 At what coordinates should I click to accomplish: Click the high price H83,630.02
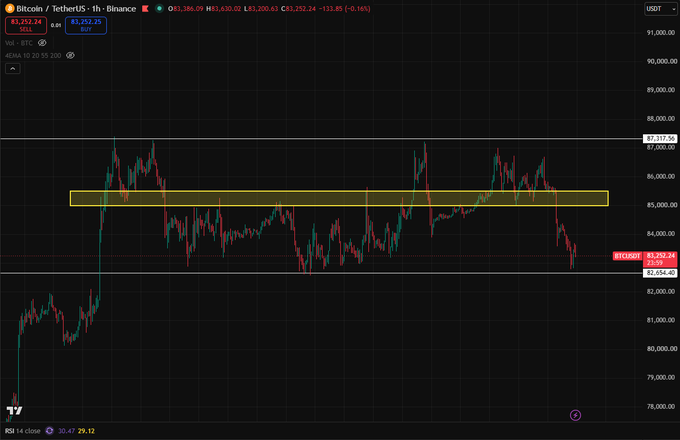click(223, 9)
